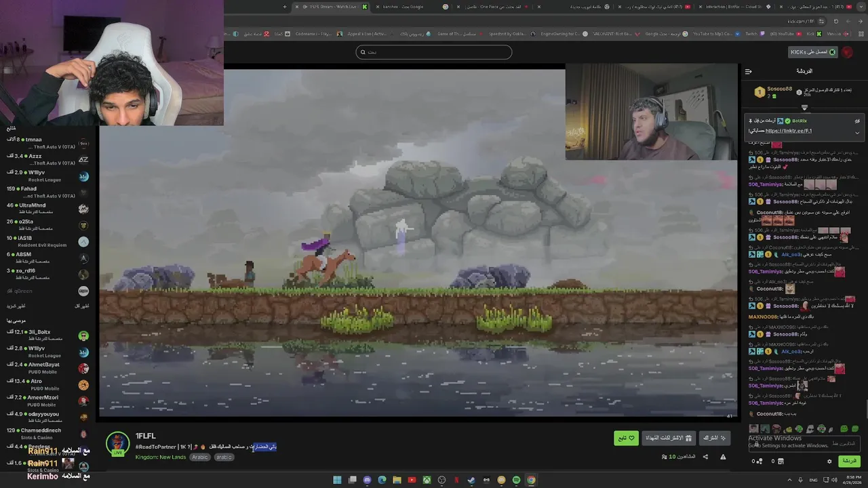Collapse the chat panel icon

click(x=748, y=71)
